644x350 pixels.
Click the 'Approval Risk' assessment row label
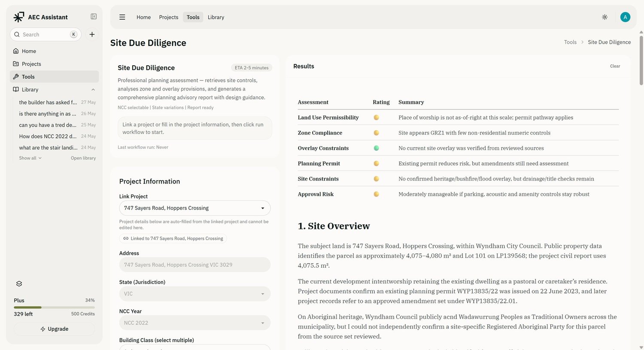coord(316,194)
